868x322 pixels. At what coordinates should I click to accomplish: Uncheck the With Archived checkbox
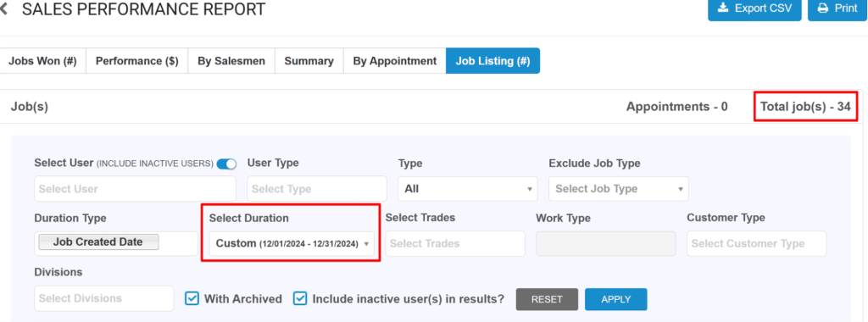point(192,299)
